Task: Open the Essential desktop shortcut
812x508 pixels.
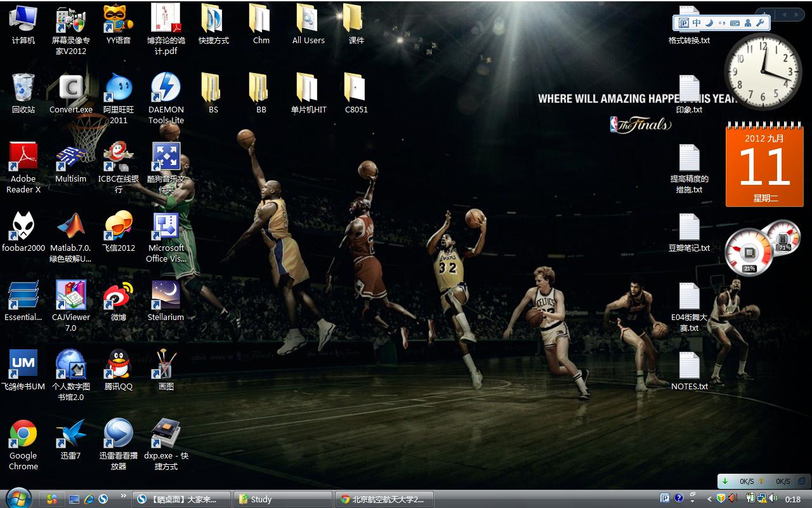Action: coord(23,301)
